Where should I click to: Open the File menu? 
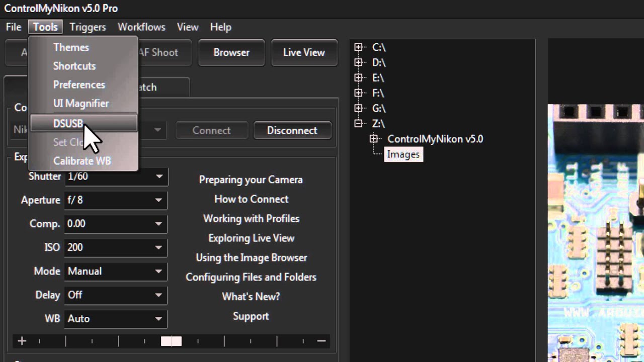point(14,27)
